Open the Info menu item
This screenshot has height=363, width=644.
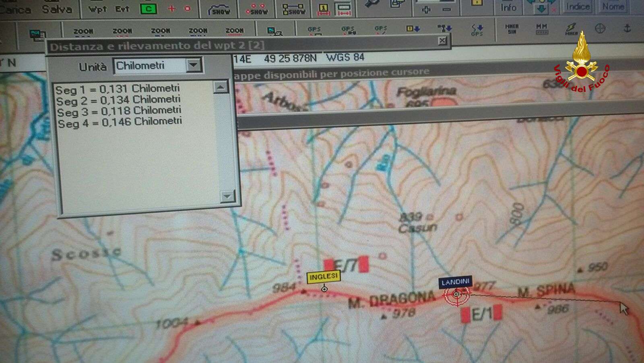508,7
